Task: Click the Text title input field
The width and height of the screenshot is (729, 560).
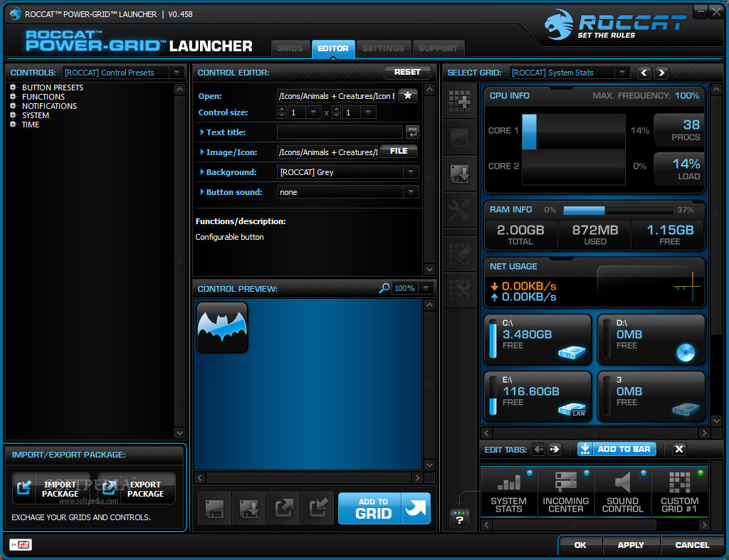Action: coord(340,132)
